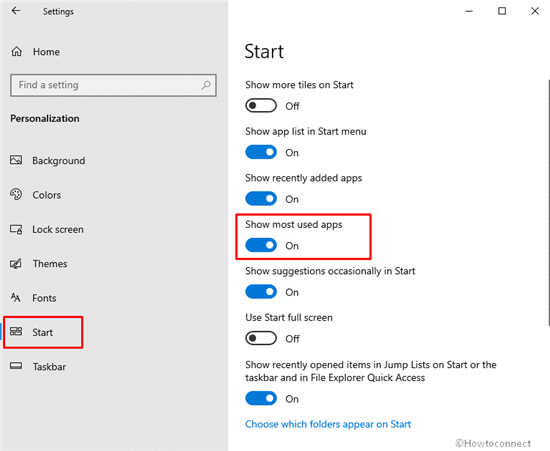Image resolution: width=550 pixels, height=451 pixels.
Task: Open Home via the house icon
Action: pos(16,52)
